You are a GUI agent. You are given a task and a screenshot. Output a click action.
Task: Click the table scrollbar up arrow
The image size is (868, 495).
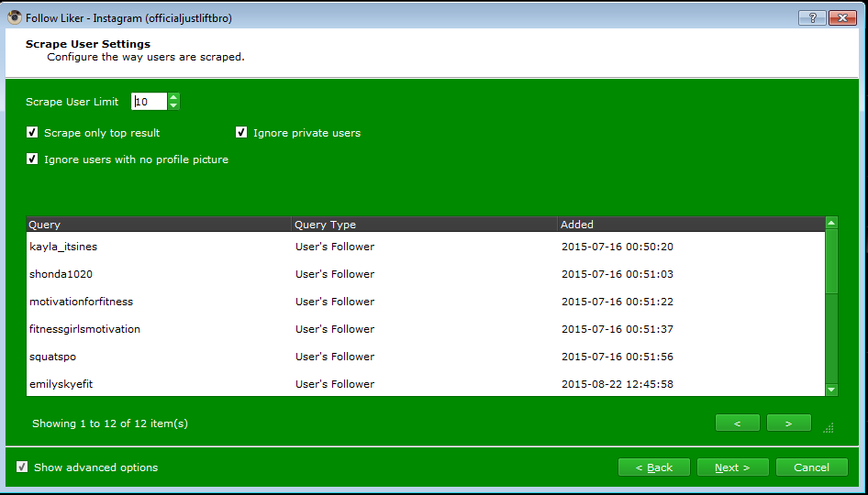[x=831, y=223]
